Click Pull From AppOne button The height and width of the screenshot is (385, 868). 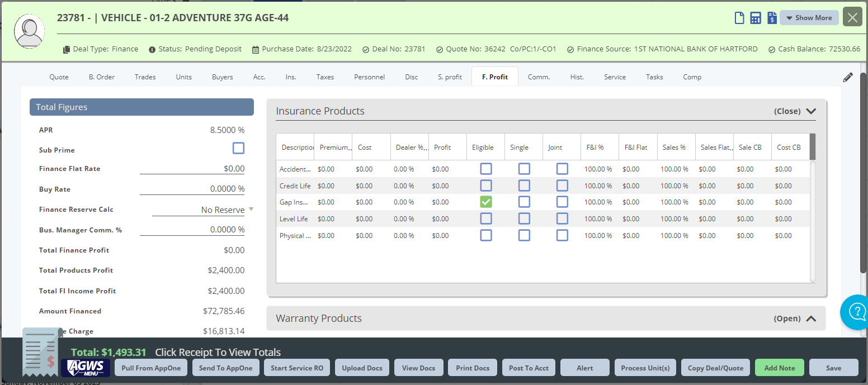[x=151, y=368]
